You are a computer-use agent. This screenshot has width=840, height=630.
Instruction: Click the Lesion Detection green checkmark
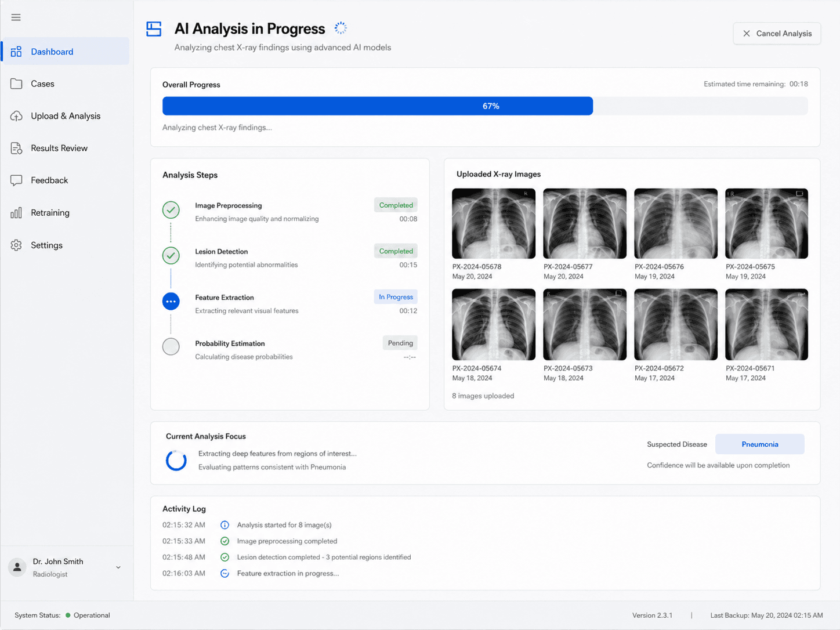pyautogui.click(x=171, y=255)
